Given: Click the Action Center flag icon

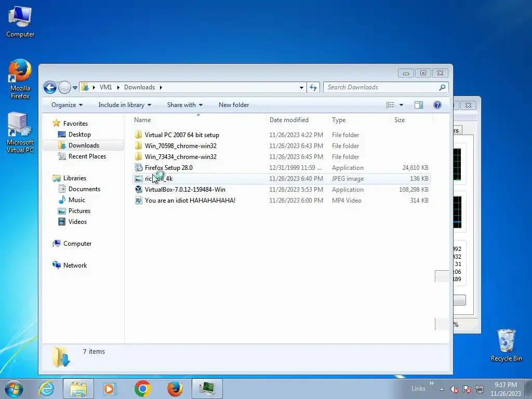Looking at the screenshot, I should coord(467,390).
